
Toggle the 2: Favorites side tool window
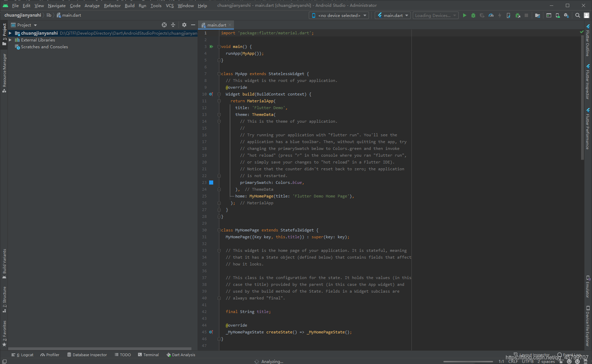click(4, 333)
